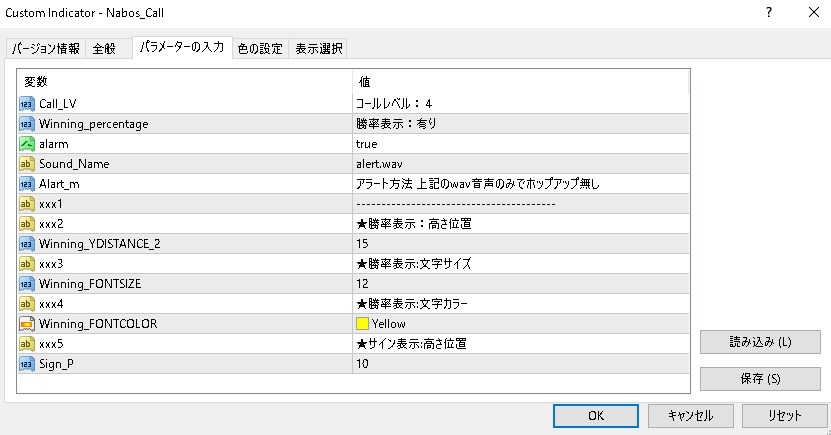
Task: Click the boolean icon beside alarm
Action: (x=26, y=144)
